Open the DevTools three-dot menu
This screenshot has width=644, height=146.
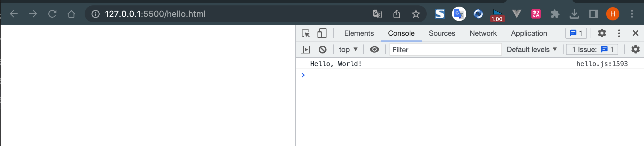pos(619,33)
